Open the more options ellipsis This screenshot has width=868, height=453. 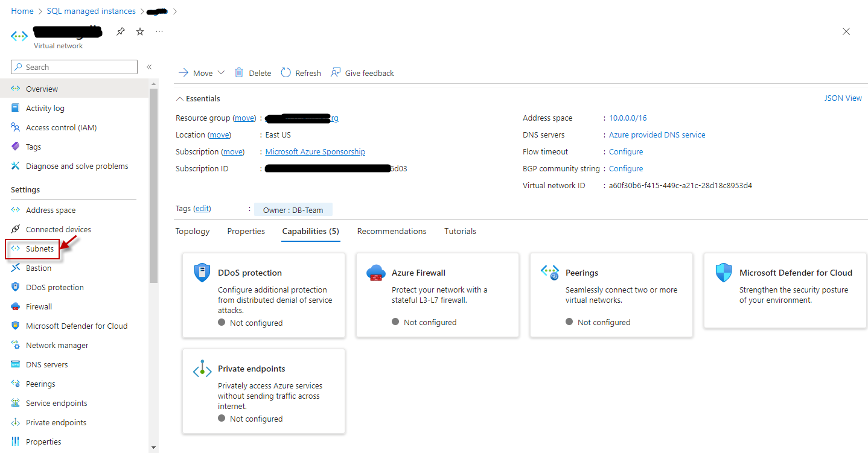[x=159, y=31]
